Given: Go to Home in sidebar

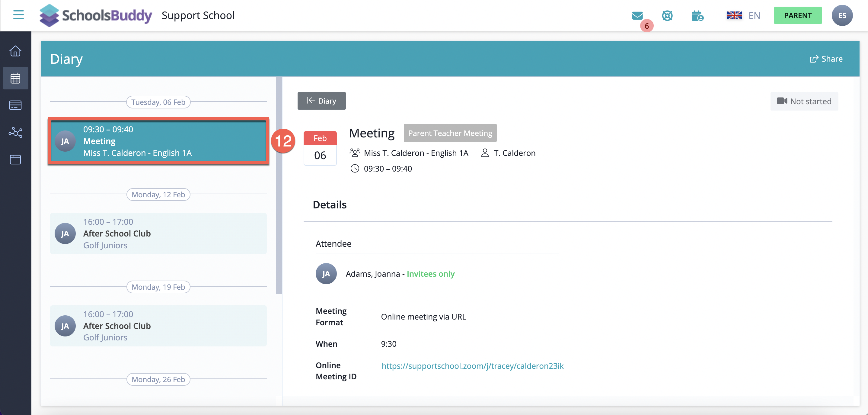Looking at the screenshot, I should point(15,51).
